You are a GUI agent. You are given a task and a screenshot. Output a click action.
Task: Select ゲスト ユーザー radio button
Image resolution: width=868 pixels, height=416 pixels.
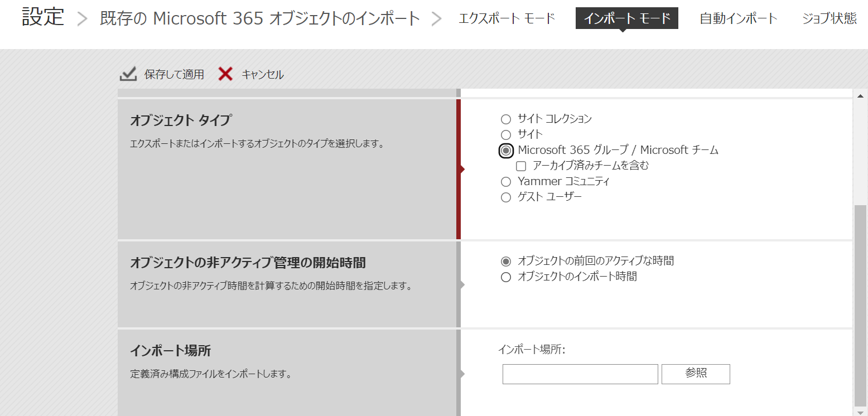[506, 197]
